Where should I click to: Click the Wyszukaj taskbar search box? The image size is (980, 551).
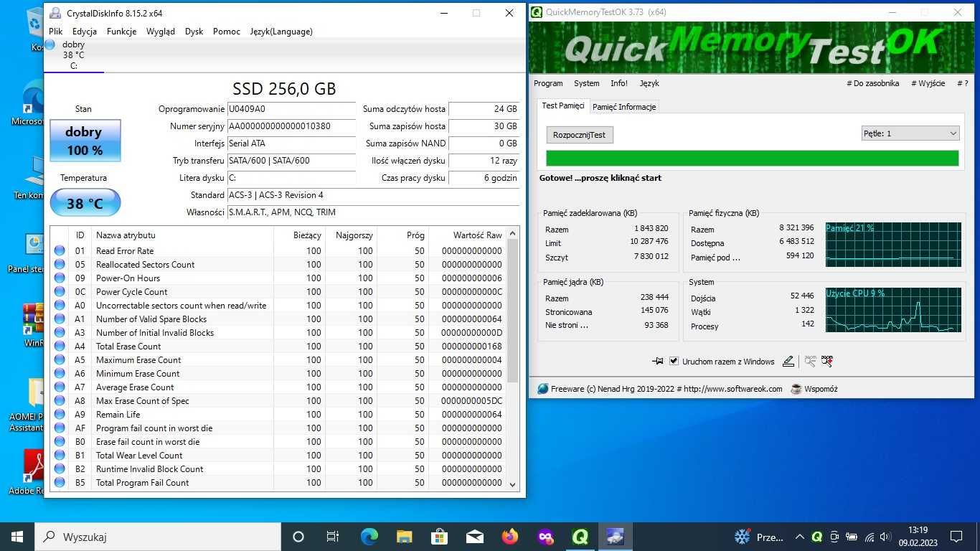click(158, 537)
